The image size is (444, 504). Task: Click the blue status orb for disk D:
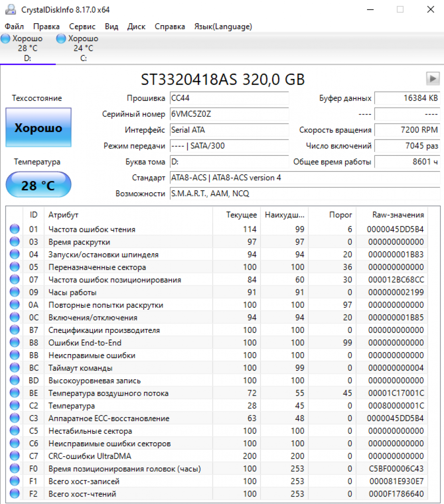point(6,38)
